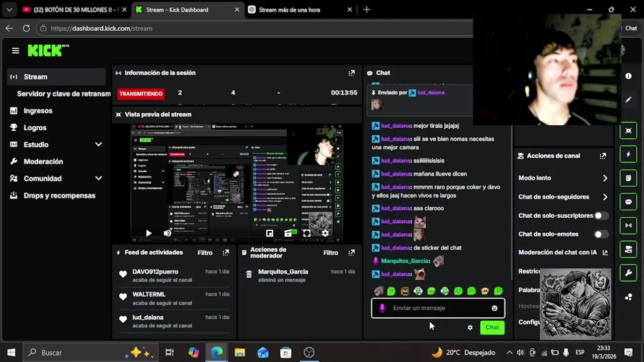Insert the angry brown emote above the message box

[x=405, y=291]
